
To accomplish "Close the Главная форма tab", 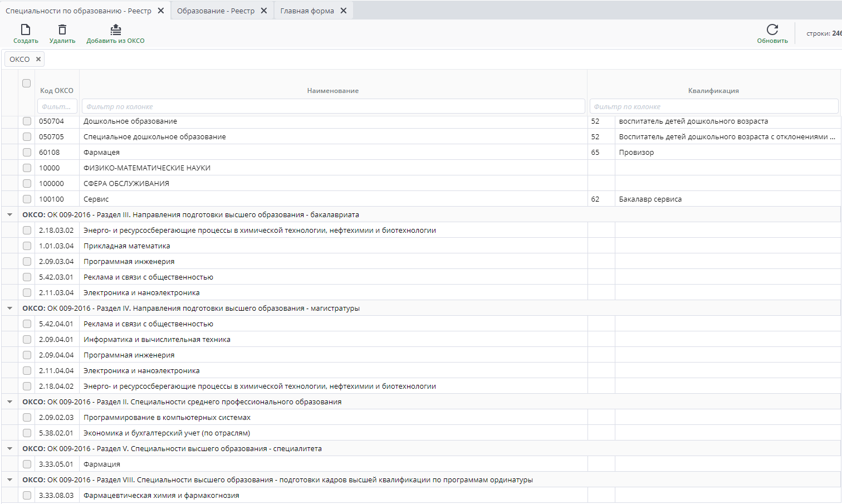I will (x=344, y=11).
